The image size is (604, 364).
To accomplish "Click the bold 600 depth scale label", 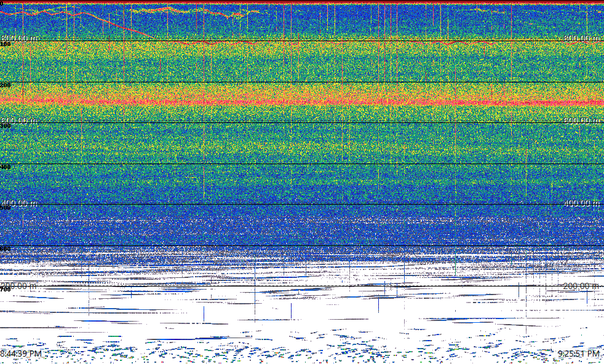I will click(x=6, y=249).
